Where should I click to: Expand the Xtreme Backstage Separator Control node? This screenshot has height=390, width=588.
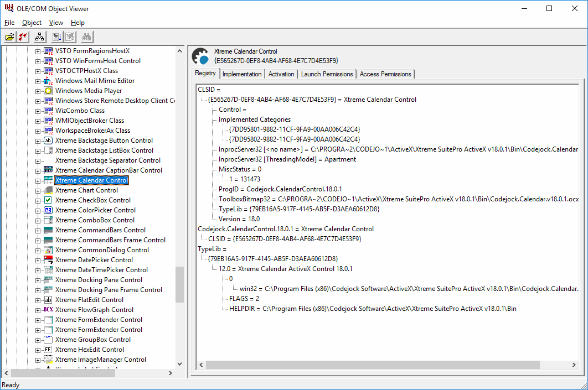click(x=38, y=161)
